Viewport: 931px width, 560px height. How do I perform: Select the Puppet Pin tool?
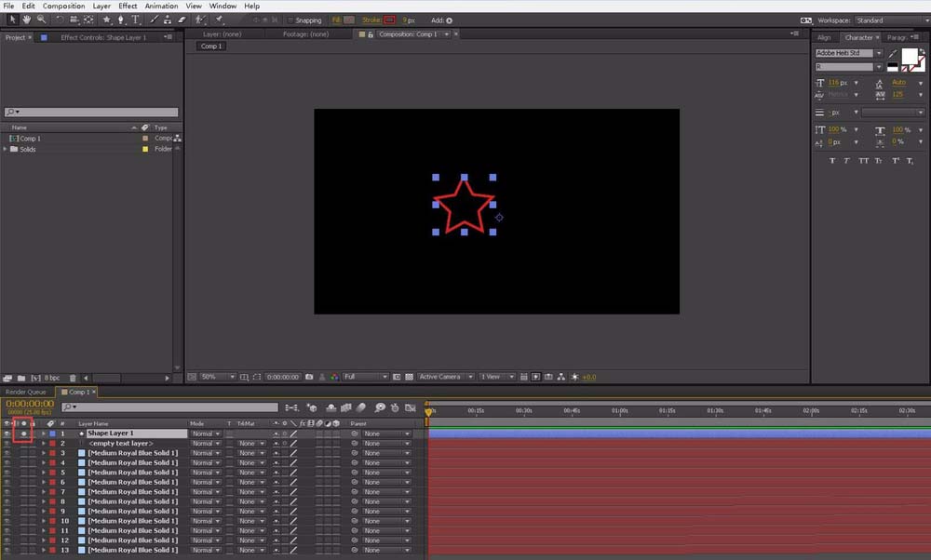pos(219,20)
